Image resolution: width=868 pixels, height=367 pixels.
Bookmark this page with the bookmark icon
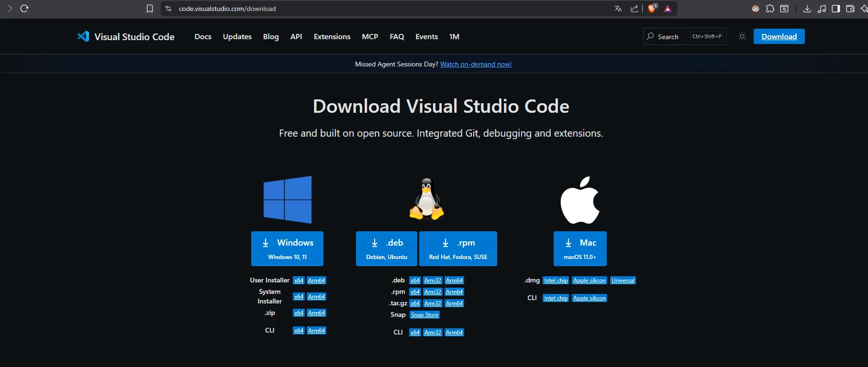[x=150, y=9]
